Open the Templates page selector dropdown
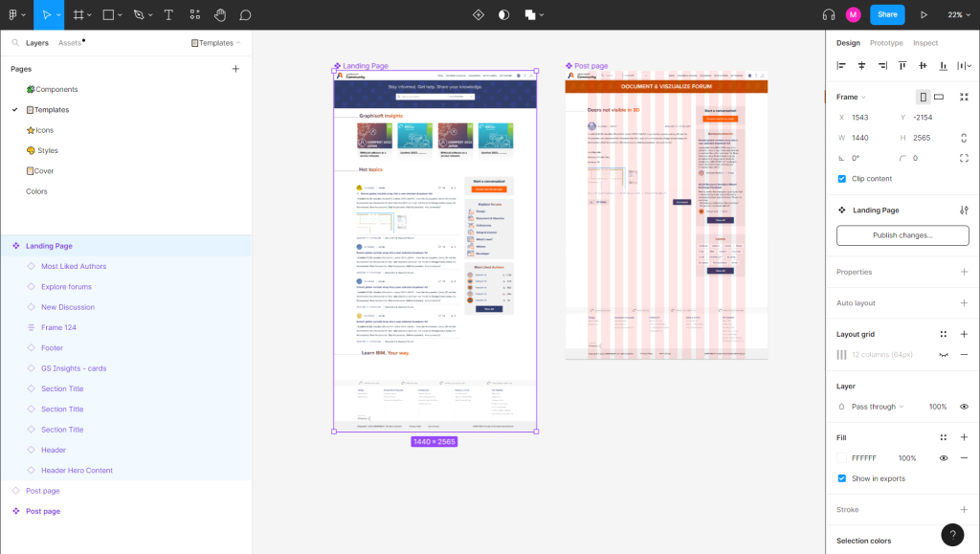980x554 pixels. [x=216, y=43]
